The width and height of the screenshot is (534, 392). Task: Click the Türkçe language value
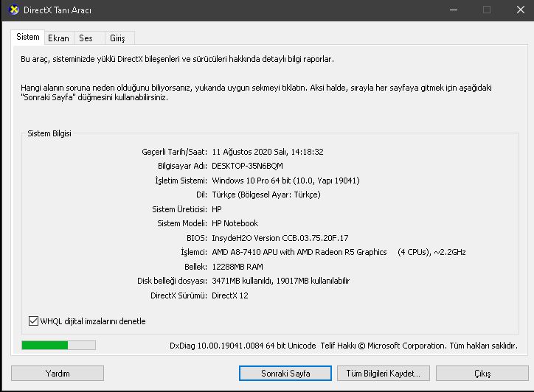tap(266, 195)
